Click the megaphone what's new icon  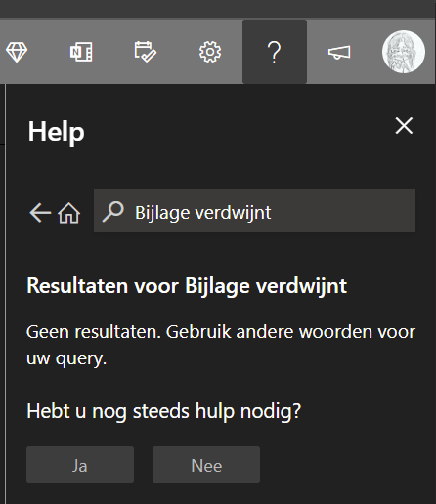click(x=339, y=52)
